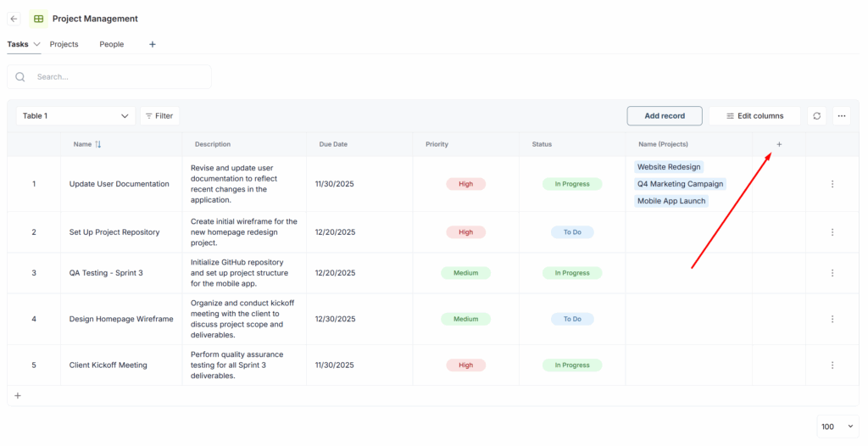Expand the Tasks tab chevron
The width and height of the screenshot is (868, 446).
click(x=37, y=44)
